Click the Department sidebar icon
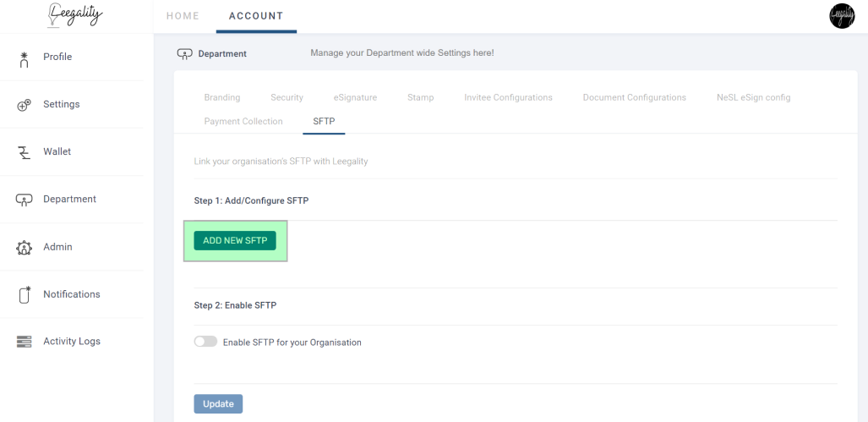This screenshot has height=422, width=868. pos(24,200)
